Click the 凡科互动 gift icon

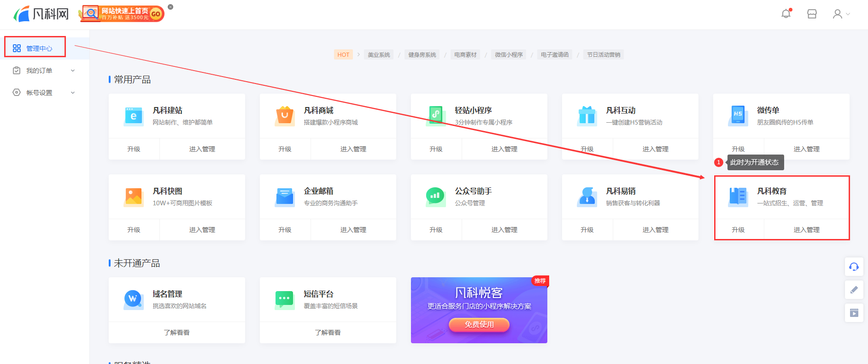[x=587, y=116]
